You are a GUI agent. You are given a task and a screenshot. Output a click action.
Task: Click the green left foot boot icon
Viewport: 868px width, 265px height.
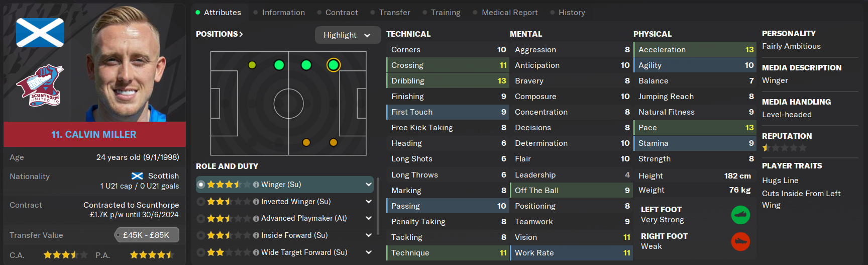click(740, 215)
